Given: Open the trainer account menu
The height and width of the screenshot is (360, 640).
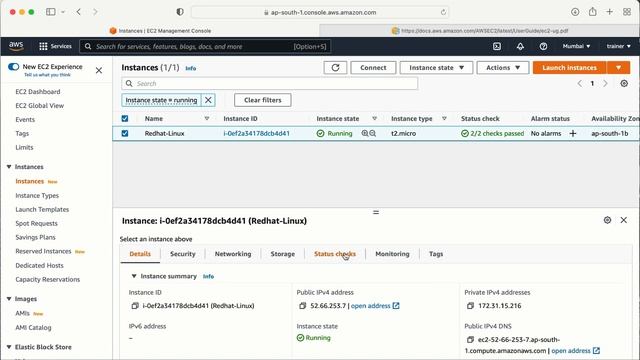Looking at the screenshot, I should click(x=618, y=46).
